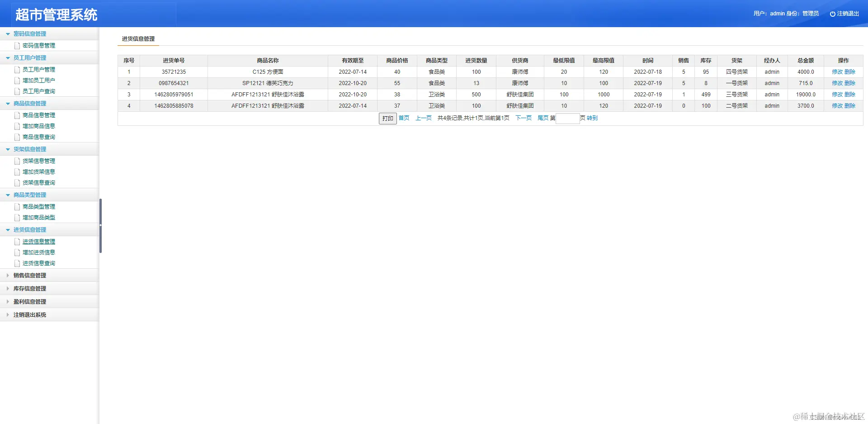Click 删除 for order 1462805885078

pos(850,106)
